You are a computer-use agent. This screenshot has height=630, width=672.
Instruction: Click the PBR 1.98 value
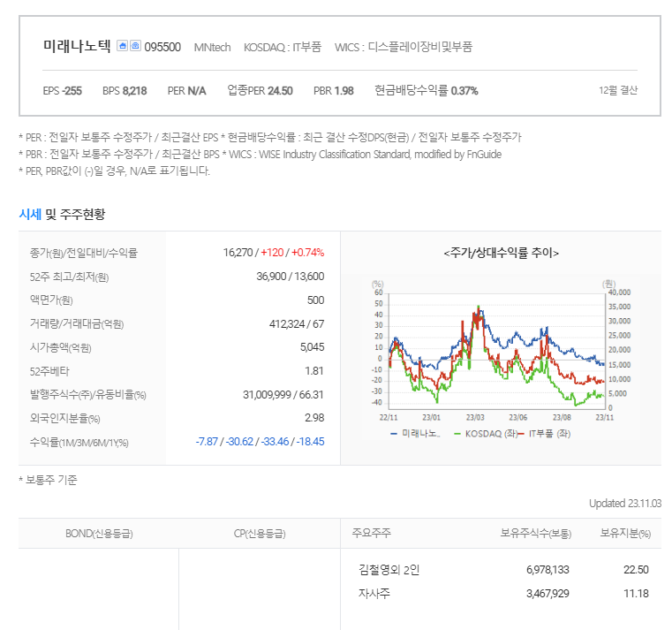(x=334, y=91)
